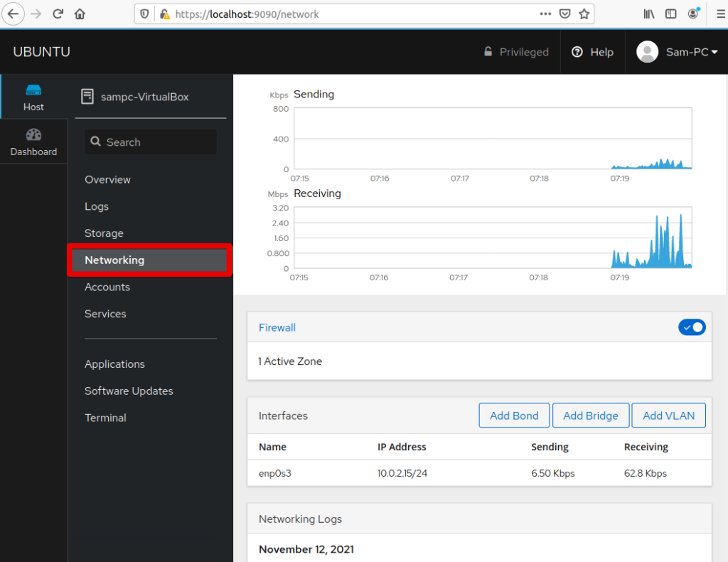This screenshot has width=728, height=562.
Task: Reload the page in Firefox
Action: coord(58,13)
